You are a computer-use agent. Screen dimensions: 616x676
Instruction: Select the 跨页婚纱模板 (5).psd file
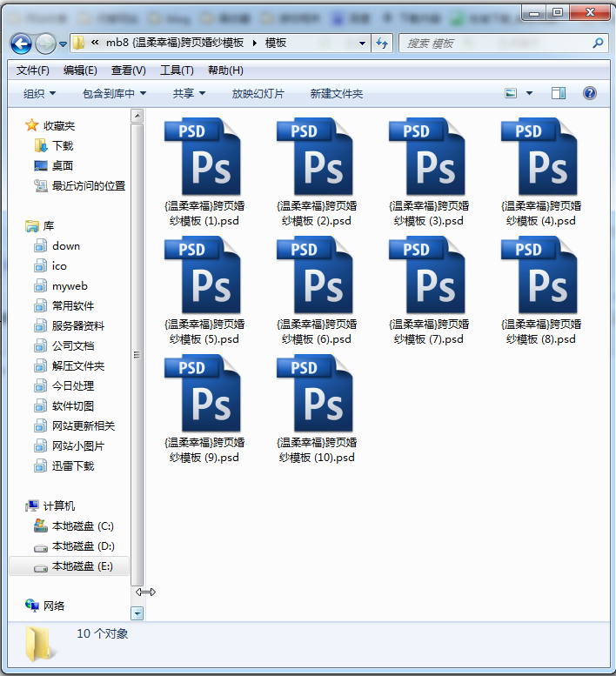point(204,291)
